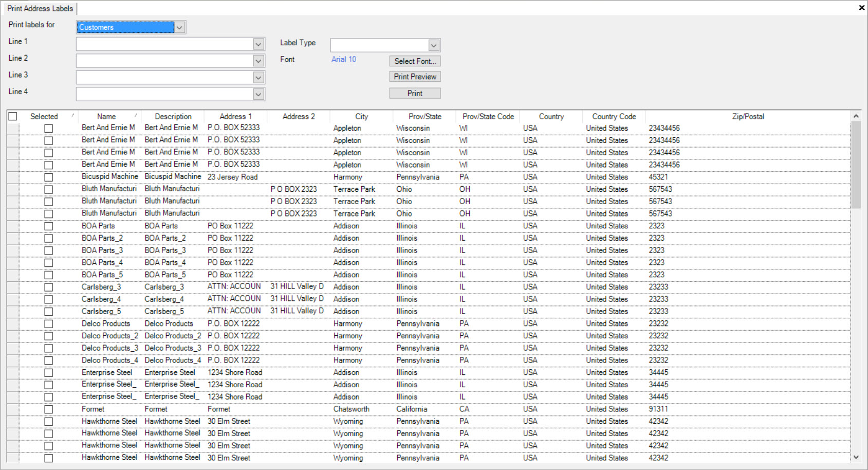Toggle the select-all checkbox in grid header

13,116
